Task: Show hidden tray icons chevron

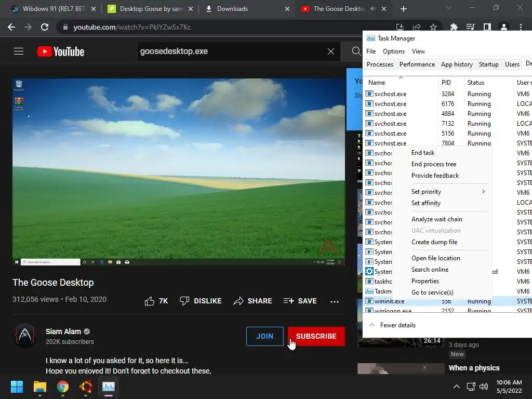Action: [457, 387]
